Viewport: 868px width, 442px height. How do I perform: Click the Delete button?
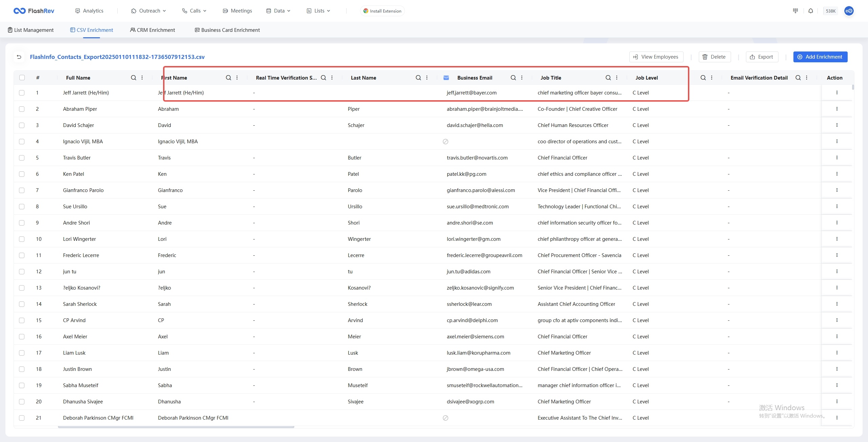[x=714, y=57]
